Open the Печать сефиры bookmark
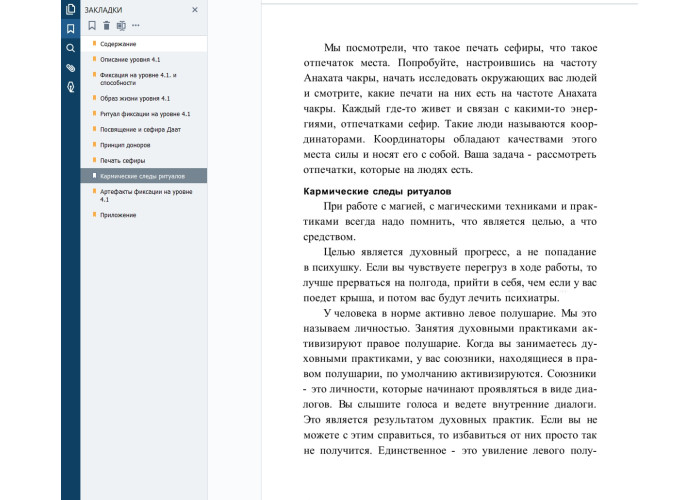 (123, 160)
